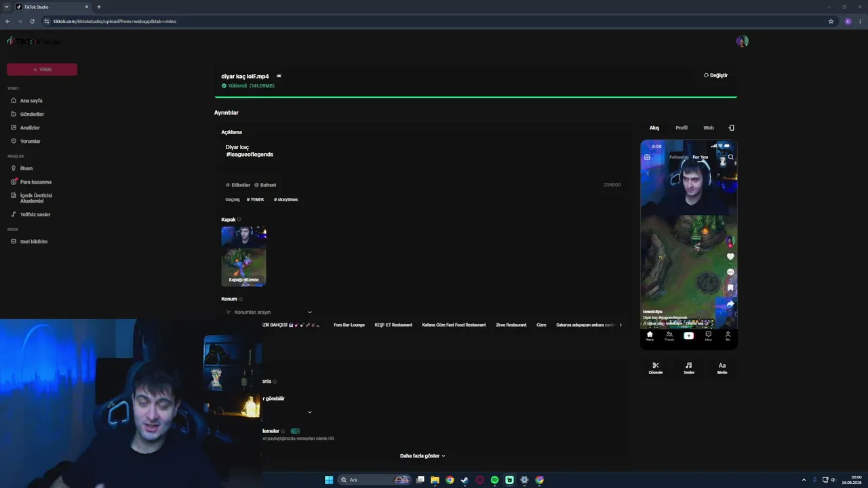The width and height of the screenshot is (868, 488).
Task: Toggle the high-quality upload switch
Action: tap(295, 431)
